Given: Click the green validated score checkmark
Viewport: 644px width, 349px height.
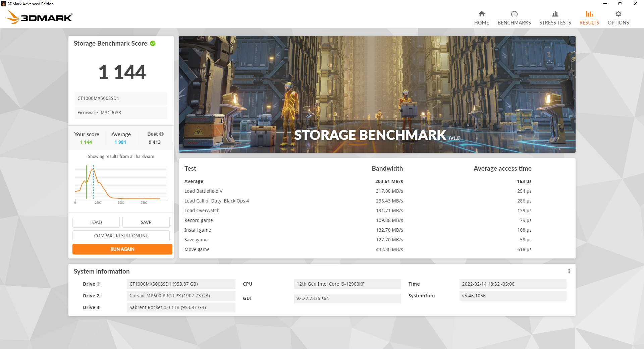Looking at the screenshot, I should [153, 44].
